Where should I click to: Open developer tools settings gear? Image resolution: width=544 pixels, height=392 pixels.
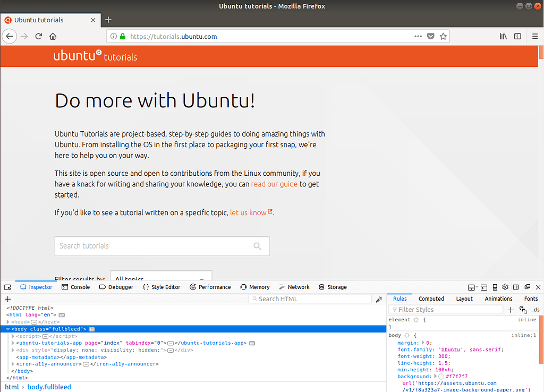505,287
